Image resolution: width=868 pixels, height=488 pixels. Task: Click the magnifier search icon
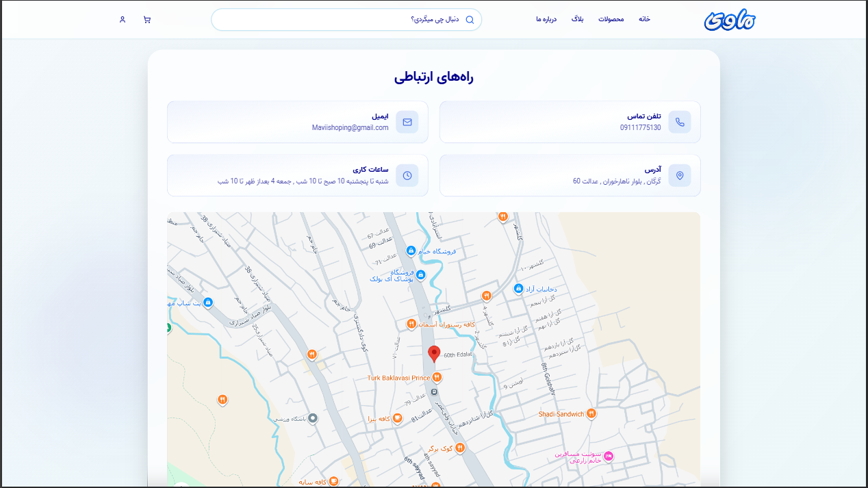point(470,20)
